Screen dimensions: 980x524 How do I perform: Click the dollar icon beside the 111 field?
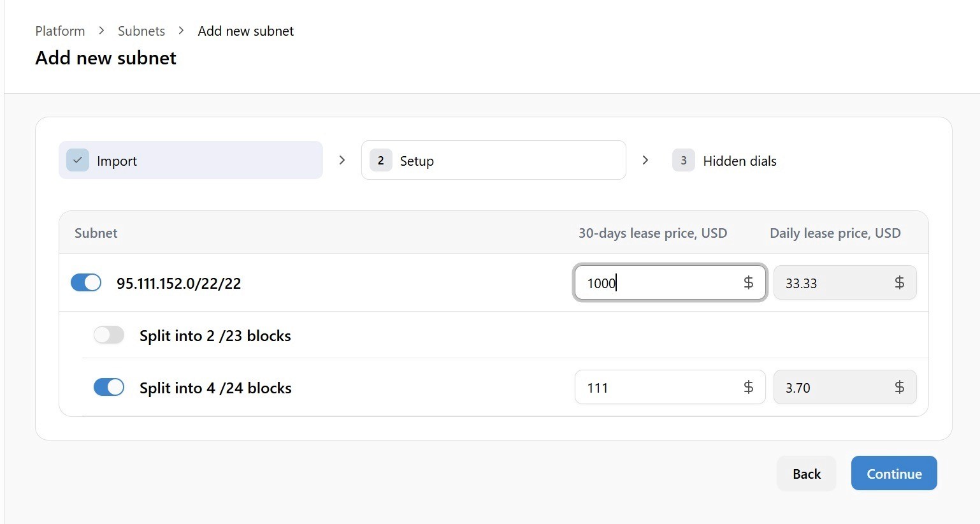coord(748,387)
